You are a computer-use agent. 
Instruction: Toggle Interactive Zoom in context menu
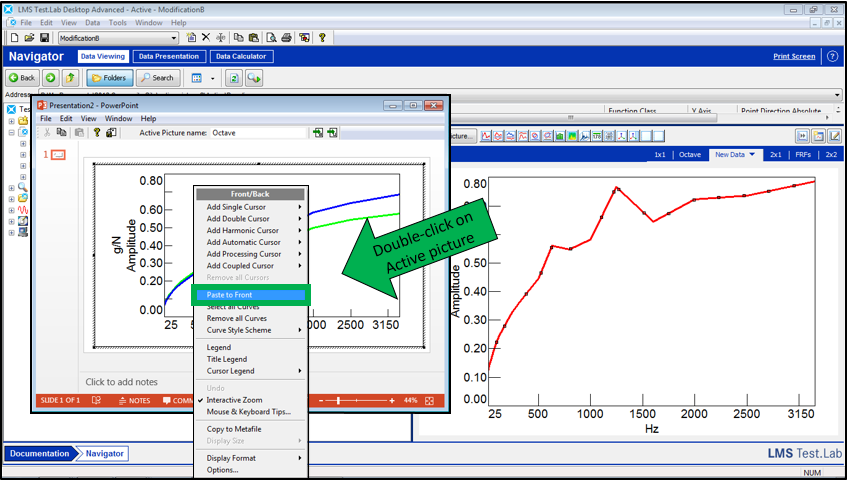(x=234, y=400)
